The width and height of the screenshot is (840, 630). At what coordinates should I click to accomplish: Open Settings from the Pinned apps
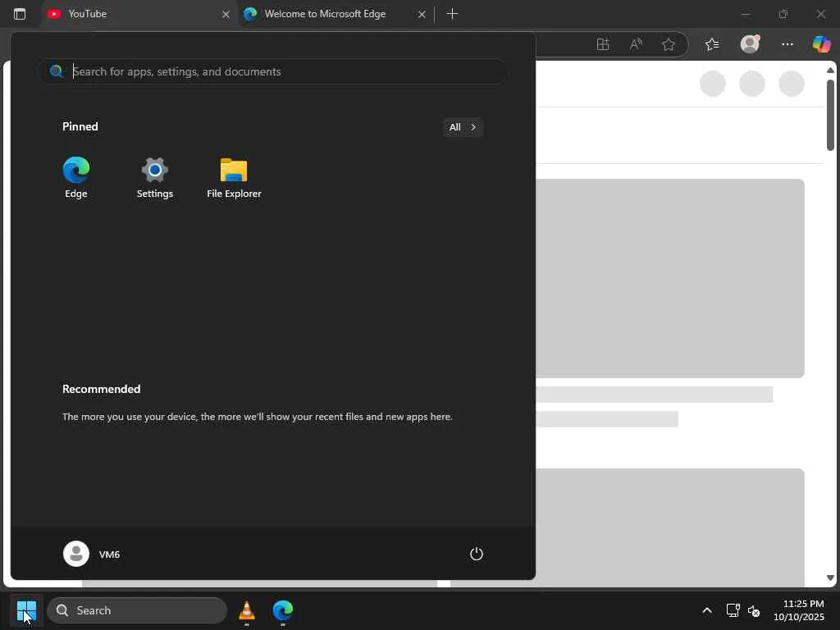coord(155,177)
